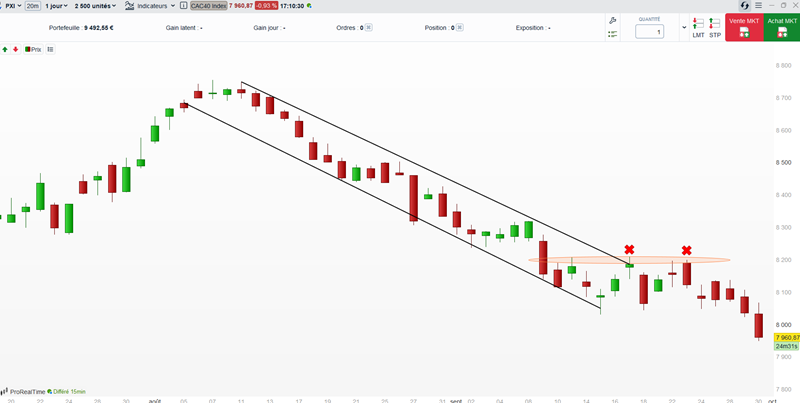This screenshot has height=403, width=800.
Task: Click the green up arrow icon
Action: [5, 49]
